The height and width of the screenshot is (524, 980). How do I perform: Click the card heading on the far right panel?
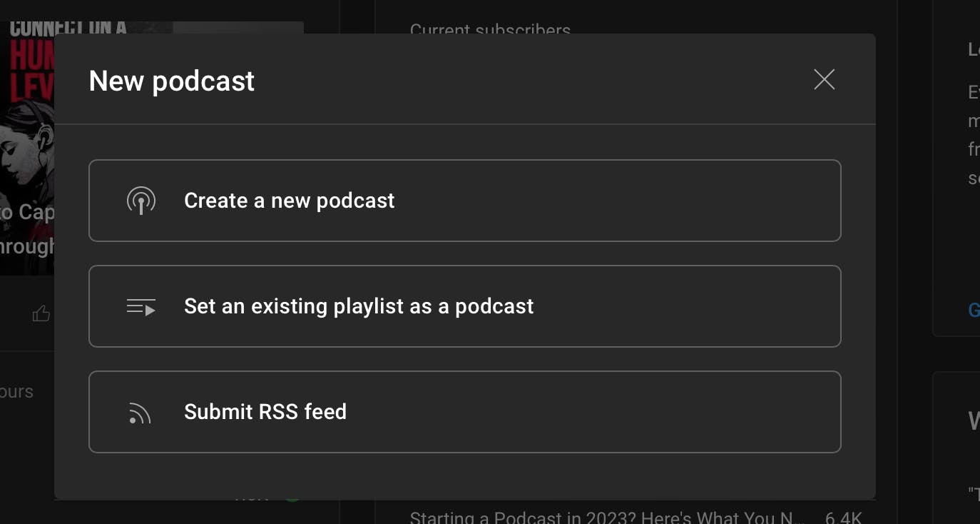click(974, 421)
